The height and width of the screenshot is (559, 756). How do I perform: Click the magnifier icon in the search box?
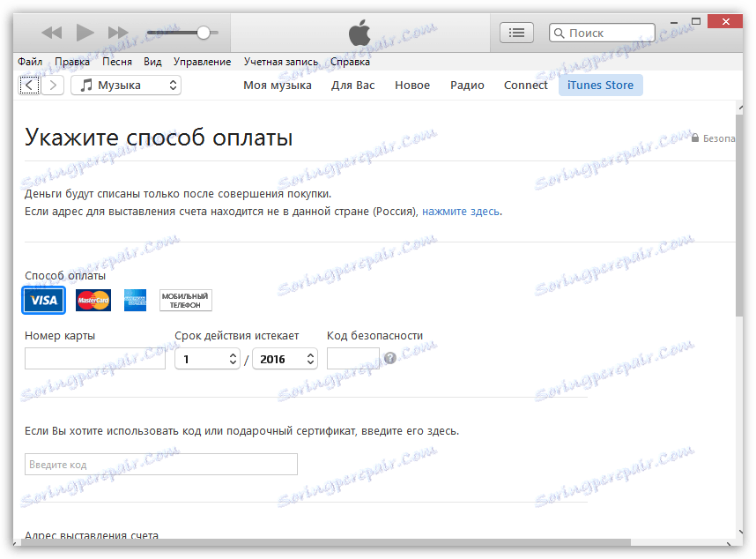pyautogui.click(x=559, y=33)
